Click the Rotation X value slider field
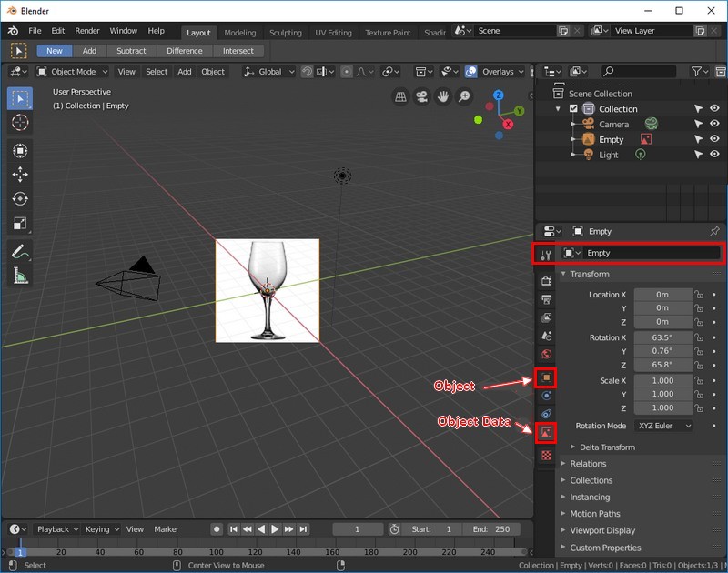This screenshot has height=573, width=728. point(662,337)
